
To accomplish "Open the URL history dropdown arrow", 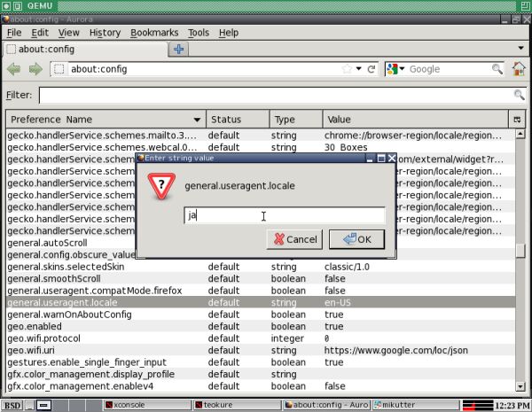I will coord(358,69).
